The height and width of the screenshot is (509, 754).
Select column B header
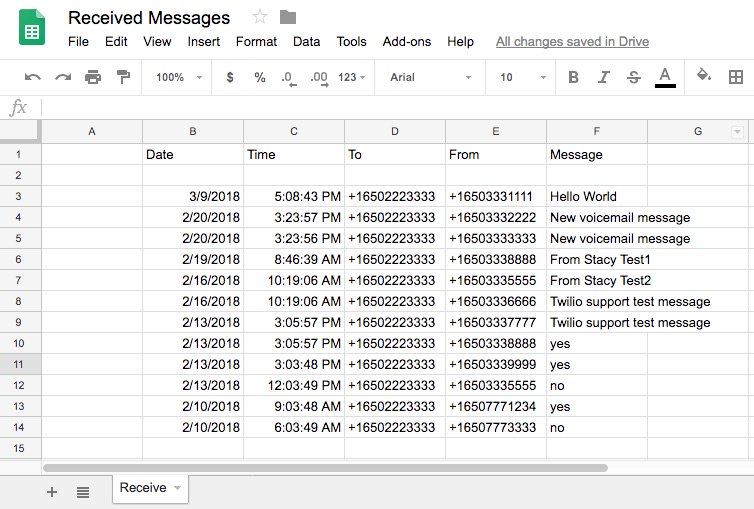tap(193, 132)
